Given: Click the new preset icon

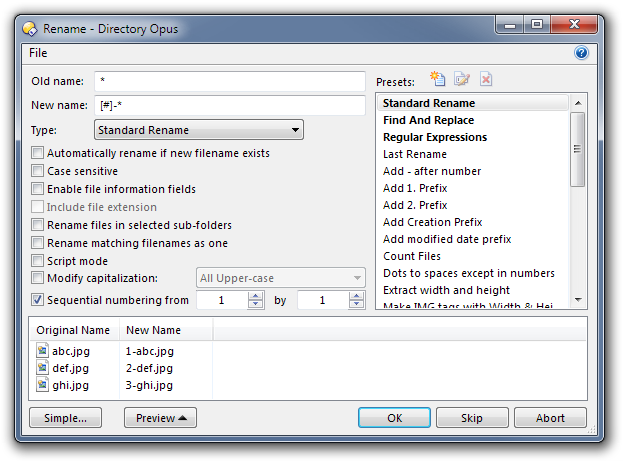Looking at the screenshot, I should pyautogui.click(x=437, y=79).
